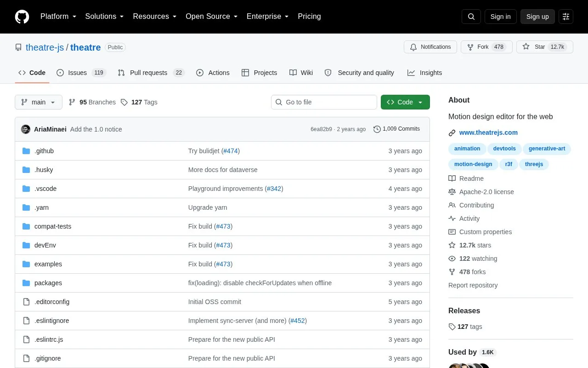Click the tag icon next to 127 Tags
Screen dimensions: 588x368
click(x=124, y=102)
